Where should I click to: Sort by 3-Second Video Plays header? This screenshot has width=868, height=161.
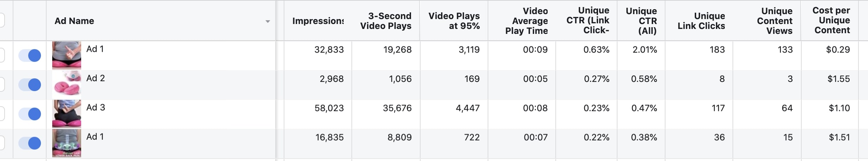[386, 21]
